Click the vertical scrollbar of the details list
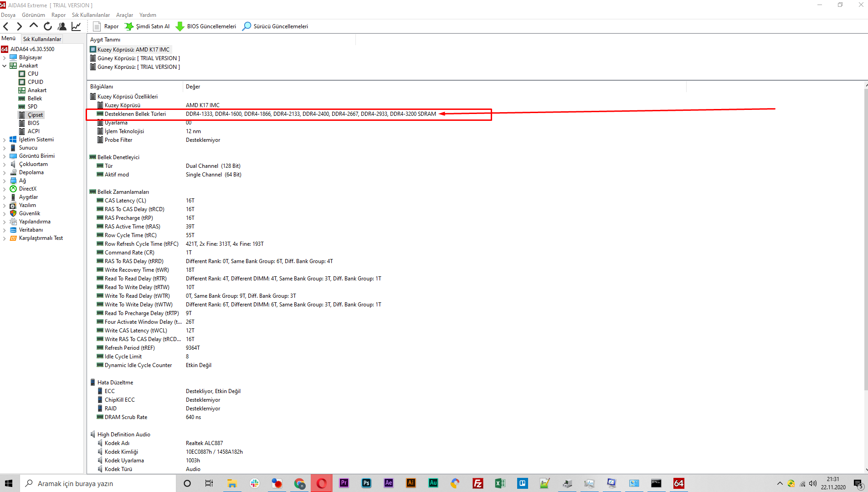This screenshot has width=868, height=492. 866,239
